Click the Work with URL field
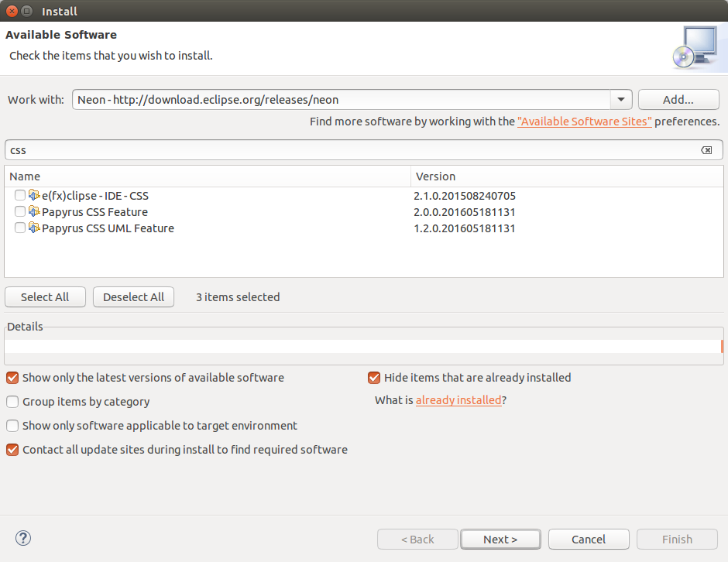This screenshot has width=728, height=562. (x=342, y=99)
